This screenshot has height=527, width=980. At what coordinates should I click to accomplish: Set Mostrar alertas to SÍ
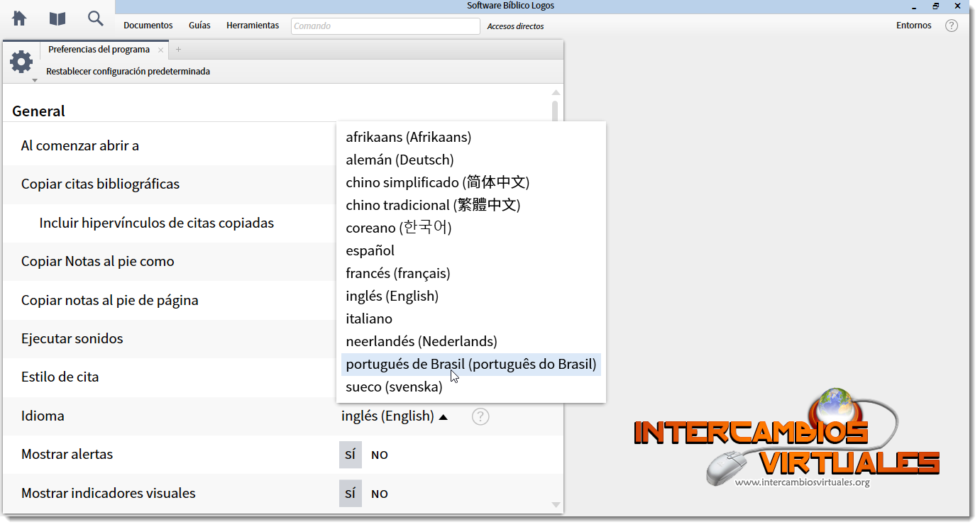click(350, 455)
